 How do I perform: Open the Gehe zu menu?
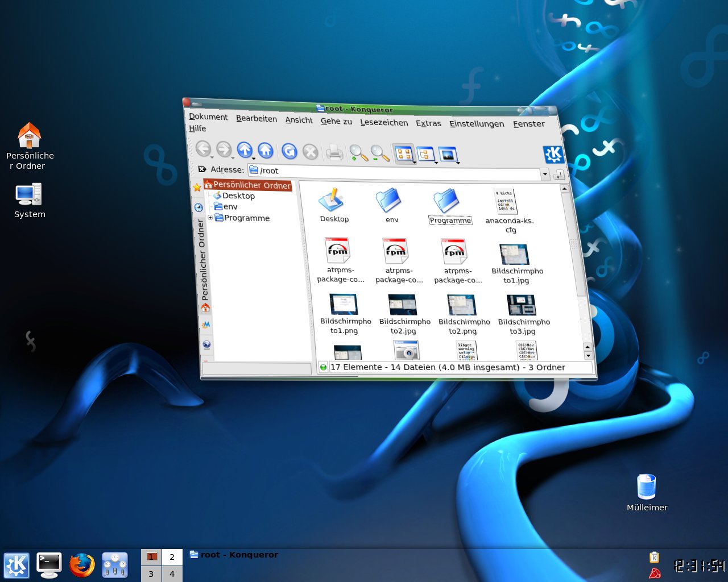(x=336, y=121)
